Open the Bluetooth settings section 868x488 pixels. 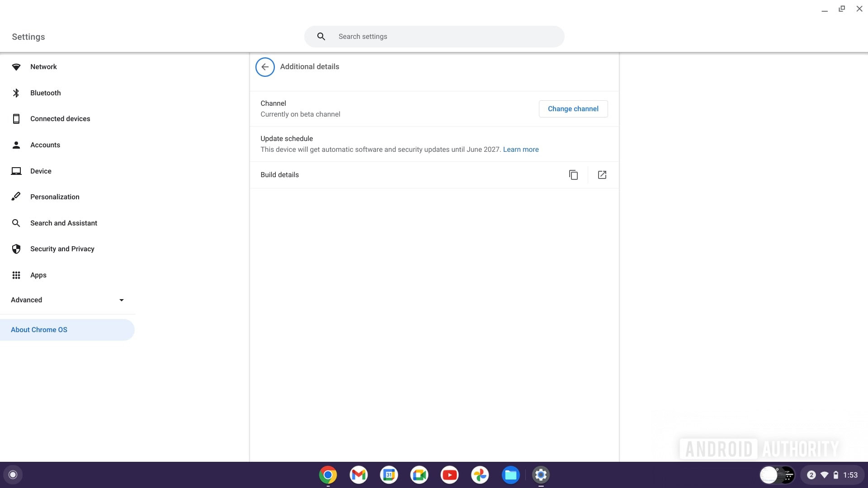coord(45,93)
